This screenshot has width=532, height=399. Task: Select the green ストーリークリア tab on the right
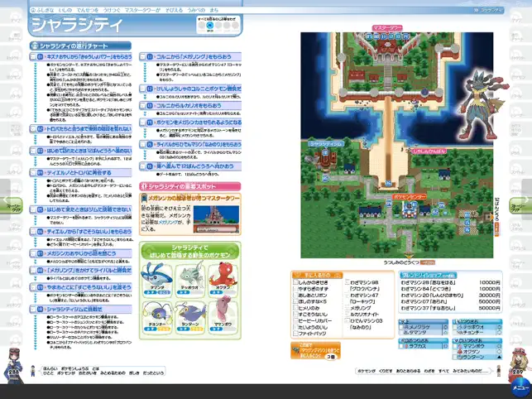pyautogui.click(x=520, y=206)
